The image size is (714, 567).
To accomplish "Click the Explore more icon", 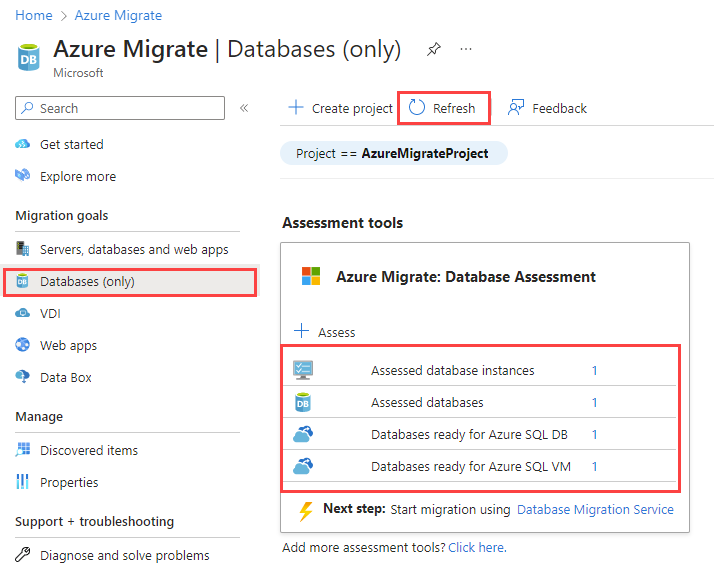I will coord(22,175).
